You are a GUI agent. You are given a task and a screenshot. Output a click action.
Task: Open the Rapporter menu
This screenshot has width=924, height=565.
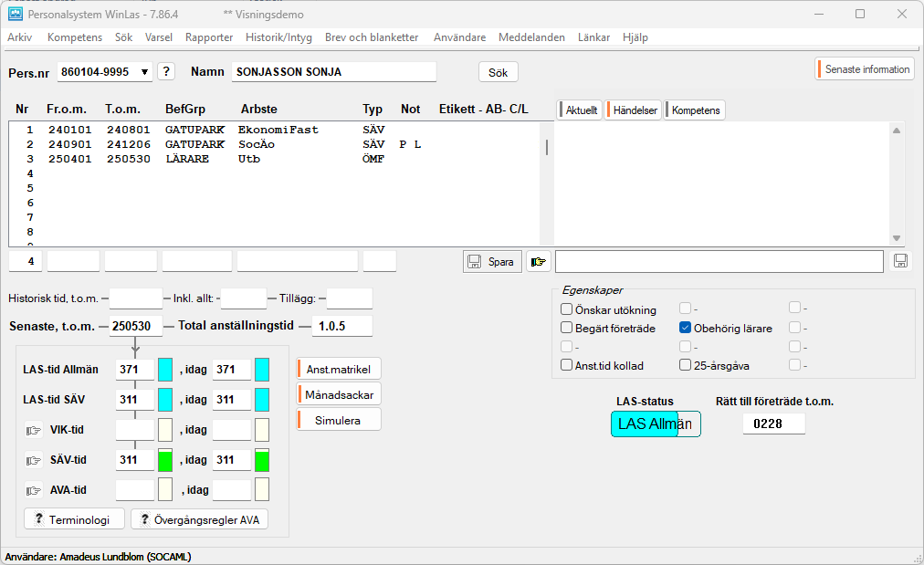(209, 37)
